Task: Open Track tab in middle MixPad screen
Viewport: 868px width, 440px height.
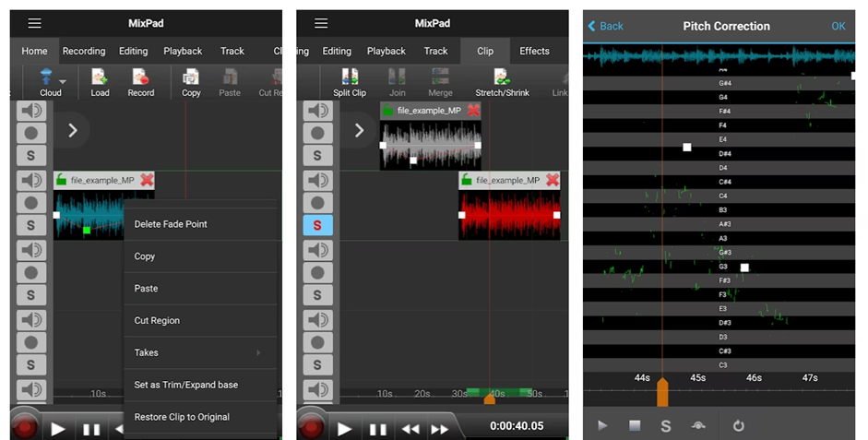Action: (435, 51)
